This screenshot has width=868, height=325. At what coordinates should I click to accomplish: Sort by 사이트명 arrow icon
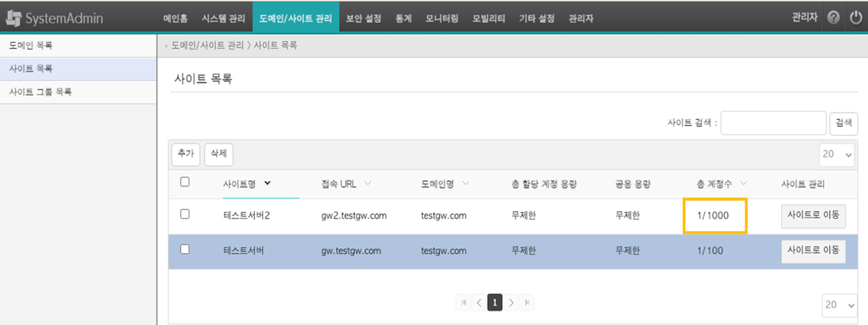coord(267,183)
